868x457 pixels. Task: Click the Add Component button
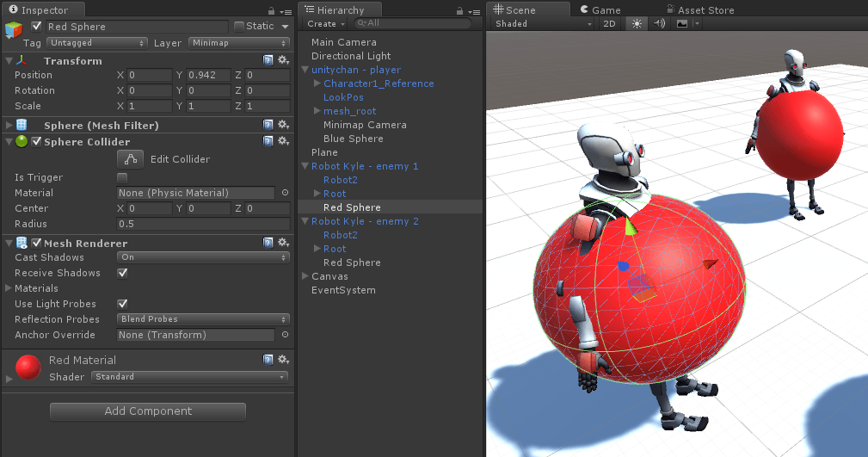148,411
